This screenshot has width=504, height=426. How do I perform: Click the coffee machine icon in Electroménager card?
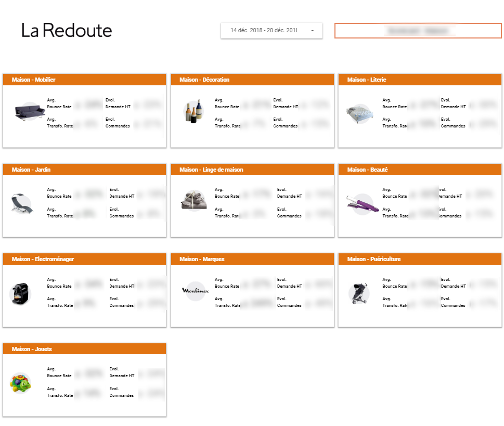[x=20, y=293]
